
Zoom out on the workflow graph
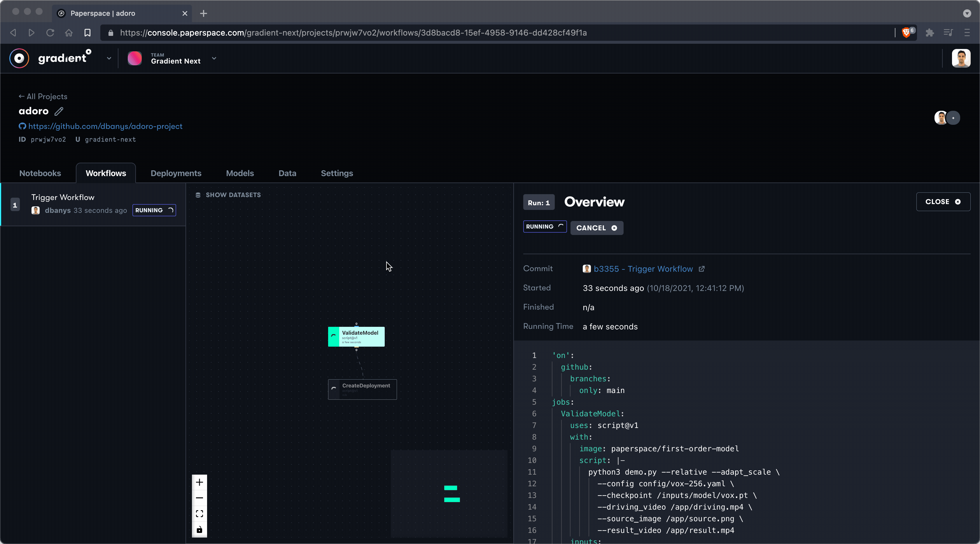coord(199,498)
